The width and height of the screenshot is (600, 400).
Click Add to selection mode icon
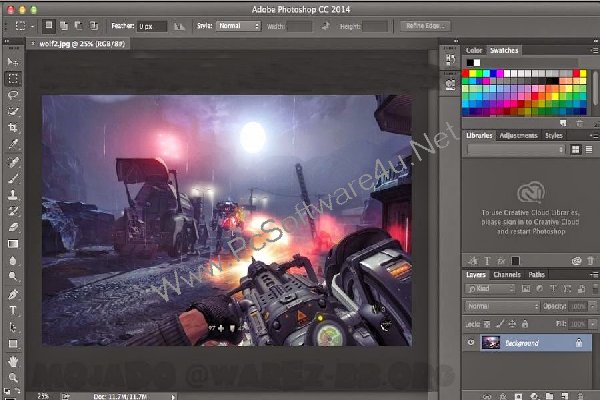(x=64, y=26)
